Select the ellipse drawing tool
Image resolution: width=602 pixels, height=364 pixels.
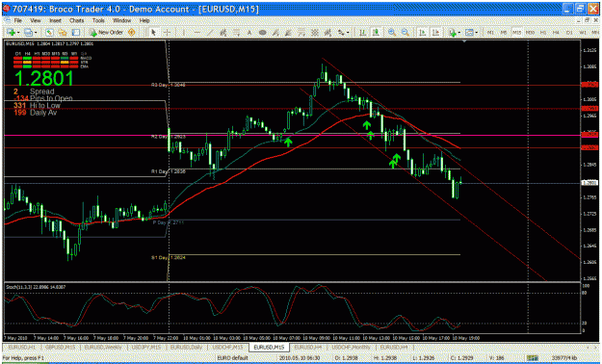click(263, 33)
